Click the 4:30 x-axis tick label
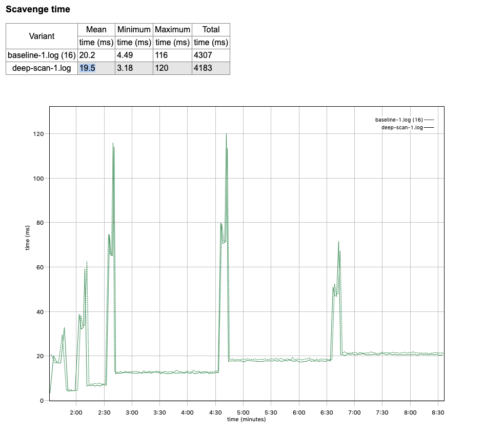The height and width of the screenshot is (432, 504). [x=215, y=413]
